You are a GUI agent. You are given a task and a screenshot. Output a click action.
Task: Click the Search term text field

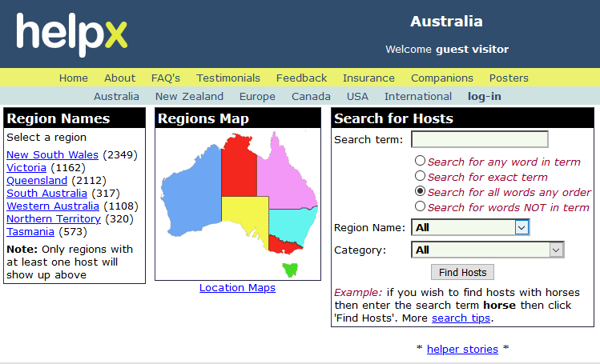point(479,139)
